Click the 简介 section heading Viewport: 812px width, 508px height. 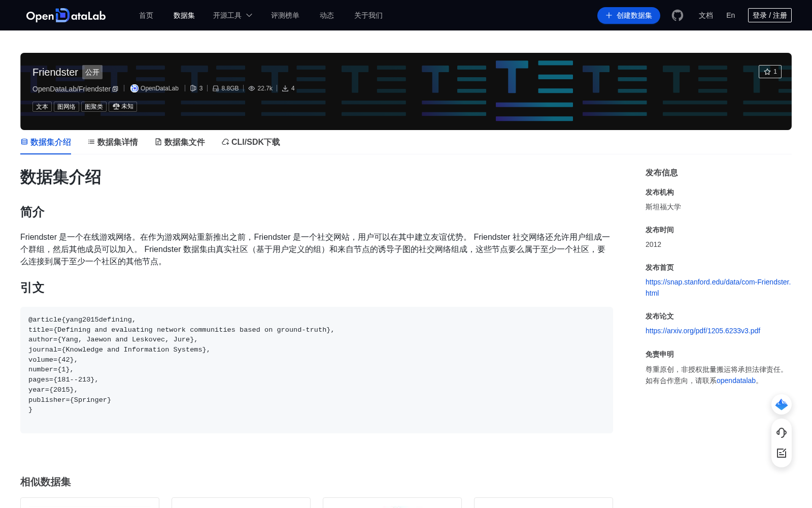coord(32,212)
